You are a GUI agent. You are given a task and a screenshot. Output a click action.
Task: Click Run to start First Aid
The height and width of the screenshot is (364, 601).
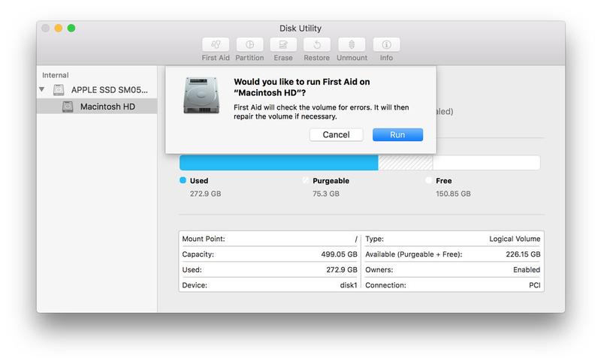(397, 134)
